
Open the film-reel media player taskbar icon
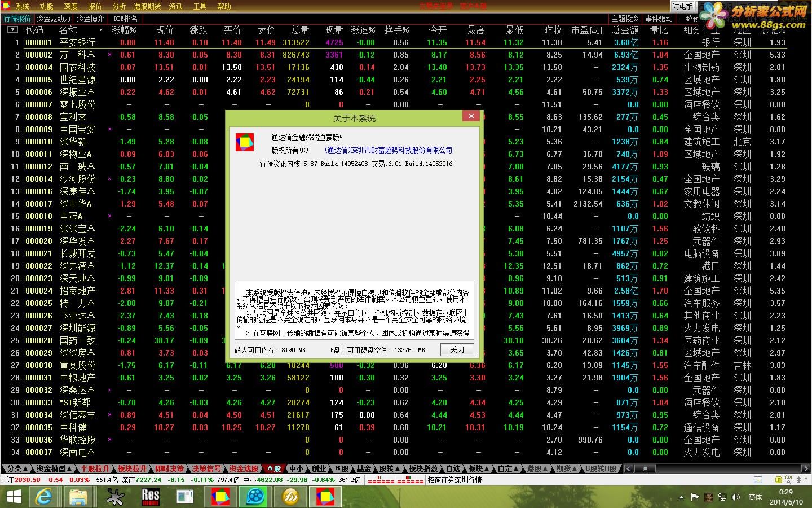pyautogui.click(x=255, y=497)
